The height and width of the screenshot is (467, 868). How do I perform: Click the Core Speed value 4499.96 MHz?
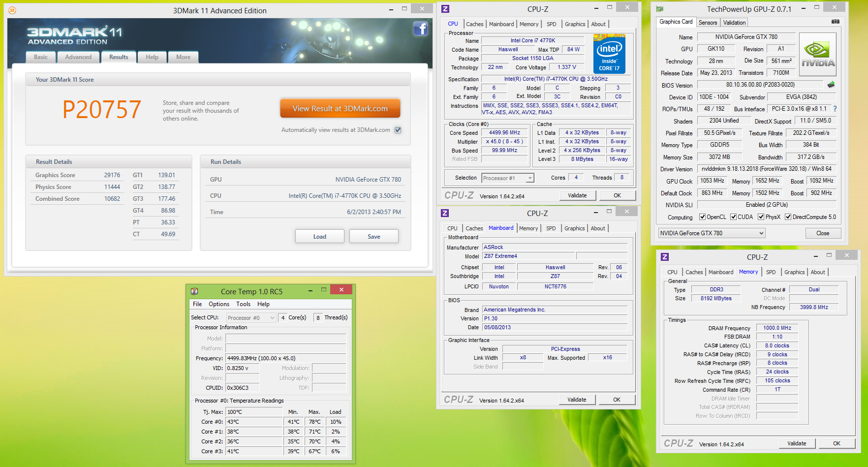pyautogui.click(x=504, y=133)
